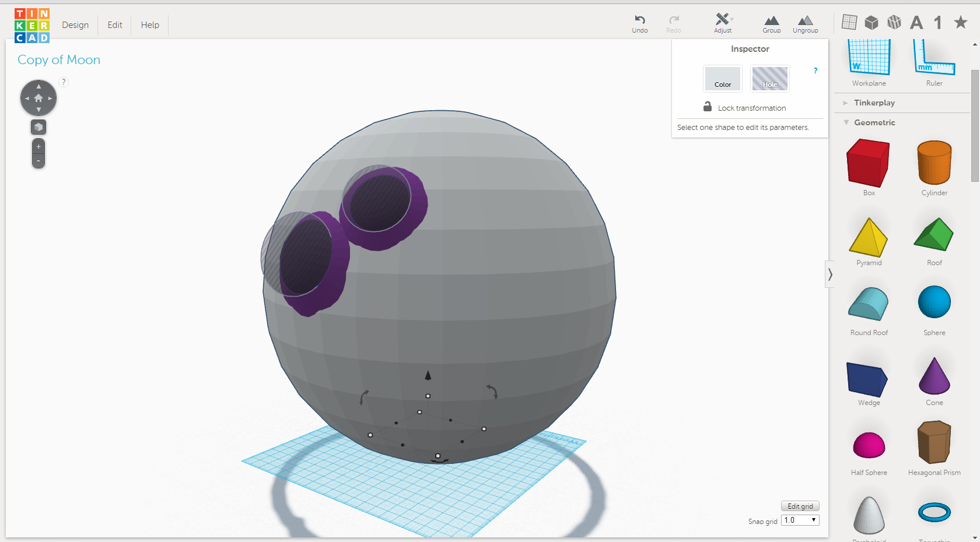This screenshot has width=980, height=542.
Task: Open the numbers shapes category
Action: (938, 23)
